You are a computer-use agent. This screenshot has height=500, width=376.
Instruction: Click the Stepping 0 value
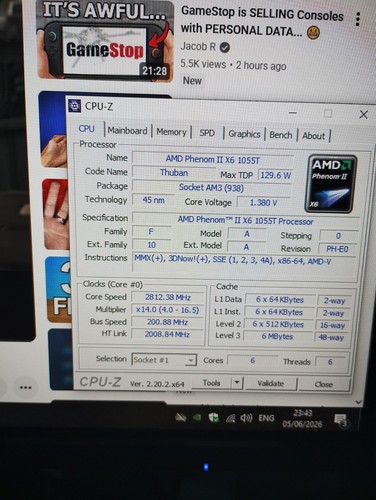coord(338,236)
